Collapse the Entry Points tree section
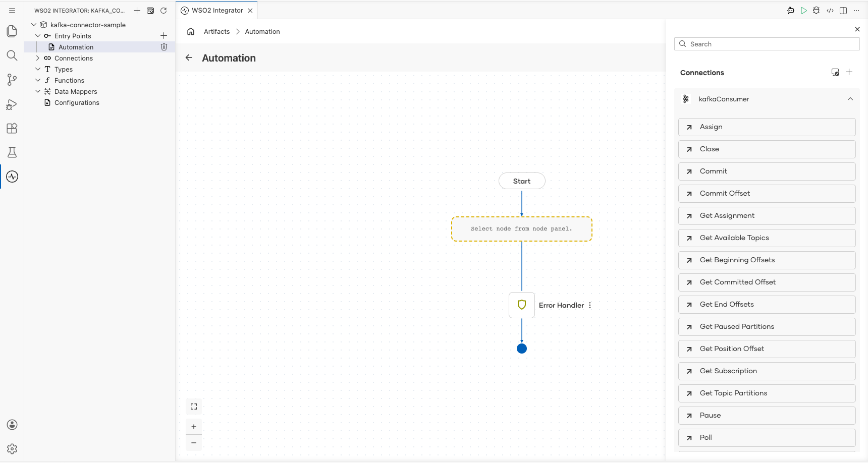The width and height of the screenshot is (868, 463). tap(38, 36)
